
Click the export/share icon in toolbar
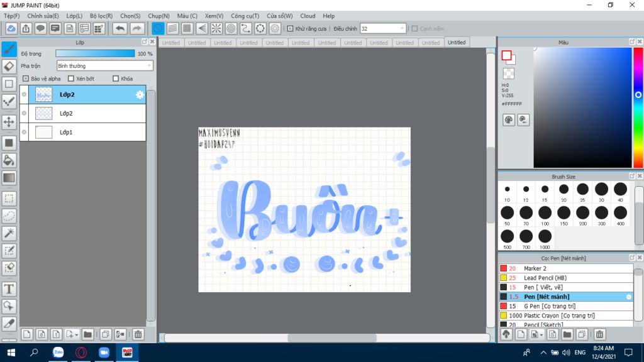coord(26,28)
